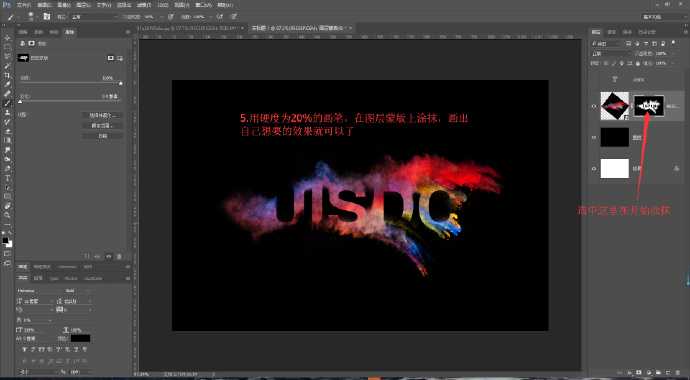Screen dimensions: 690x380
Task: Click the Feather slider handle in Properties
Action: click(20, 102)
